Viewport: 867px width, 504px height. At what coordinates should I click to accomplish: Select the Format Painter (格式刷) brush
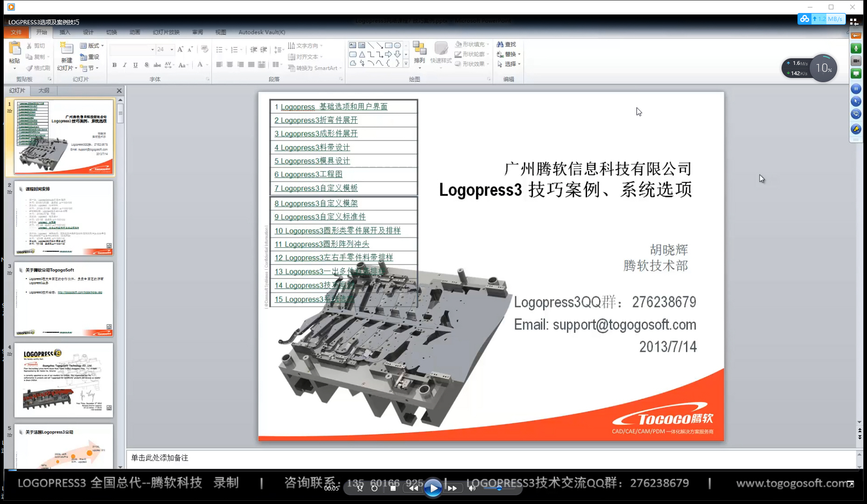[x=38, y=68]
